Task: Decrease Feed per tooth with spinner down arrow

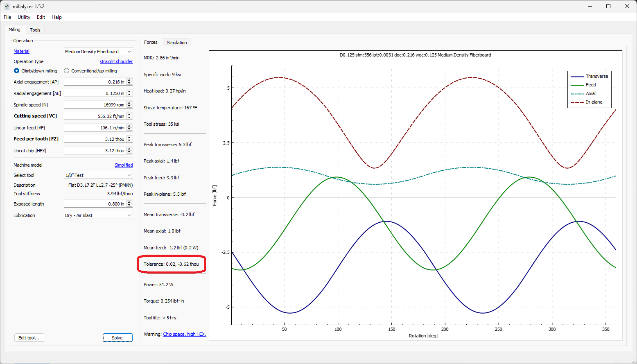Action: click(x=129, y=141)
